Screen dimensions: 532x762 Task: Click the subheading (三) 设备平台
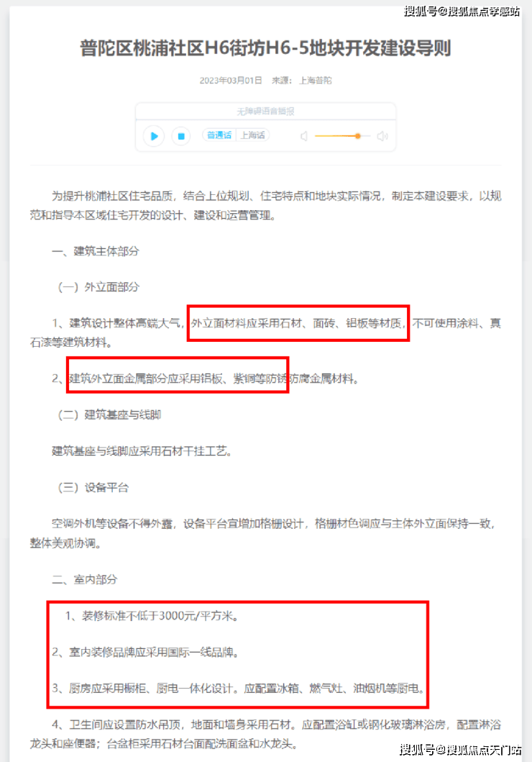(x=93, y=488)
